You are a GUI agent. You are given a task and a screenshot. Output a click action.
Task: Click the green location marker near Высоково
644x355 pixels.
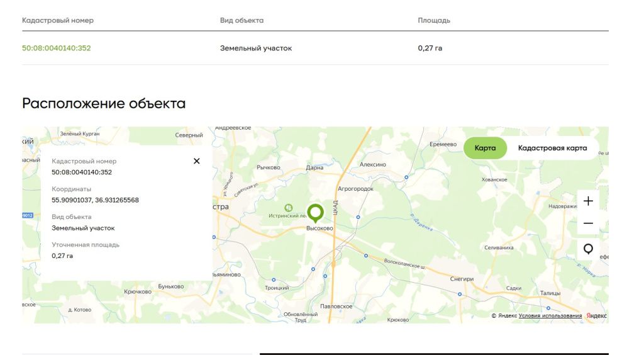click(x=314, y=213)
